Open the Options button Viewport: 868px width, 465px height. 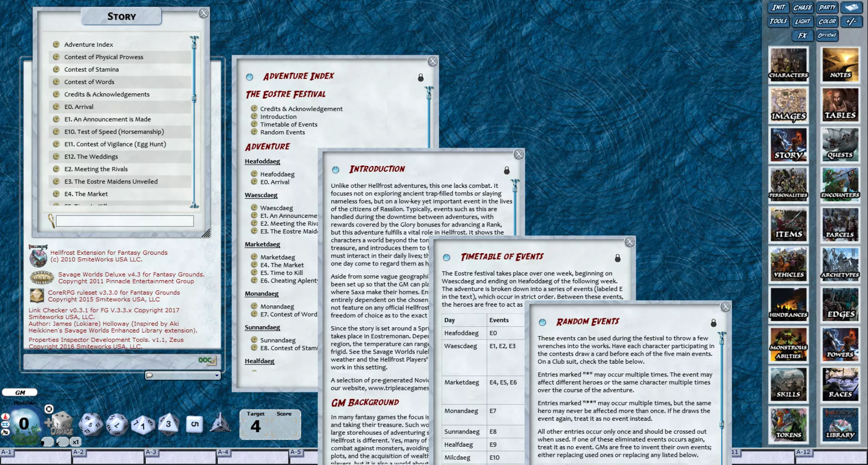827,35
